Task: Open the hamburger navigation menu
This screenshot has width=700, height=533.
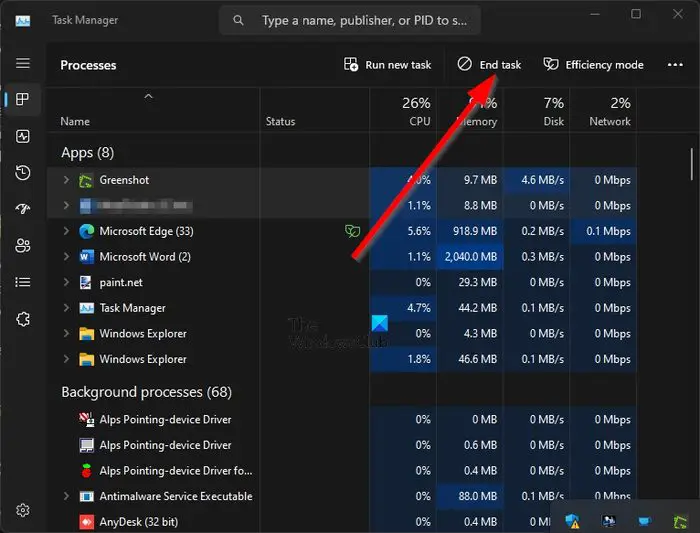Action: 23,63
